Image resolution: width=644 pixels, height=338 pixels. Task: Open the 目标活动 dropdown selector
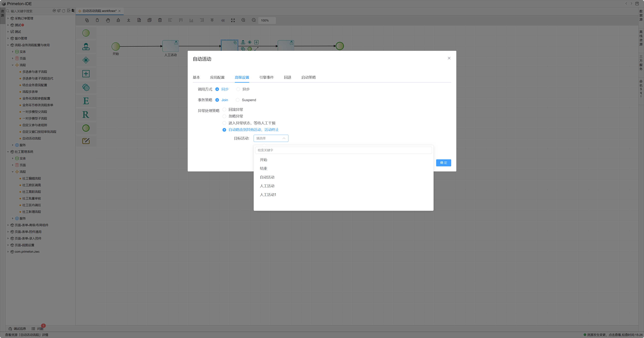271,138
